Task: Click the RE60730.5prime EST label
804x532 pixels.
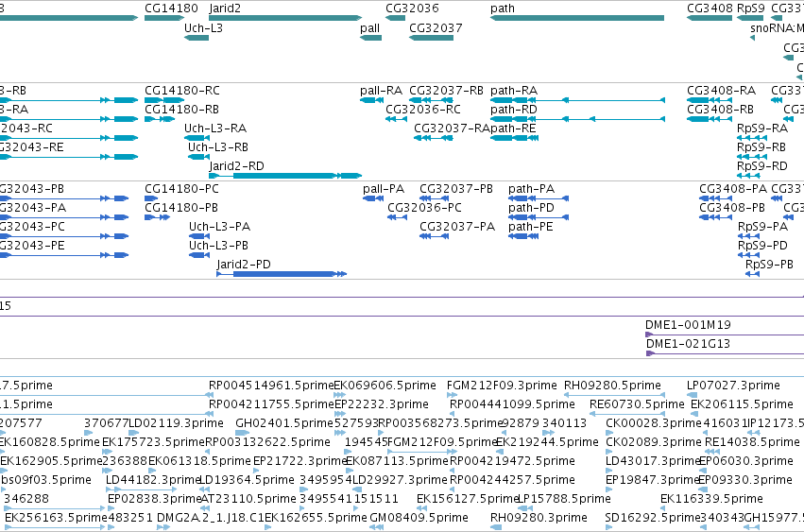Action: click(637, 403)
